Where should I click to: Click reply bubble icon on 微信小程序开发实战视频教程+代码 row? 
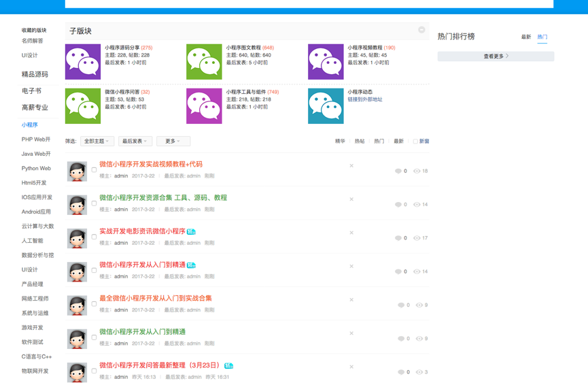[x=398, y=171]
